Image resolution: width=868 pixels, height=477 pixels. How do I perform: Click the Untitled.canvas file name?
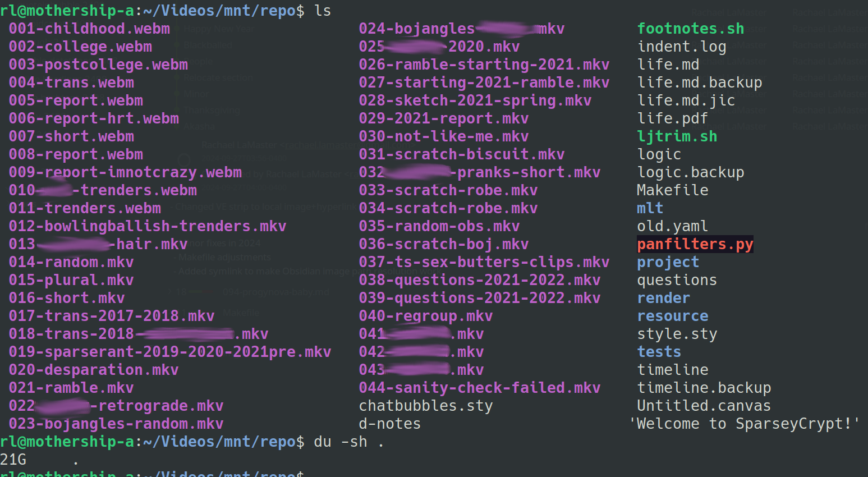pyautogui.click(x=704, y=406)
